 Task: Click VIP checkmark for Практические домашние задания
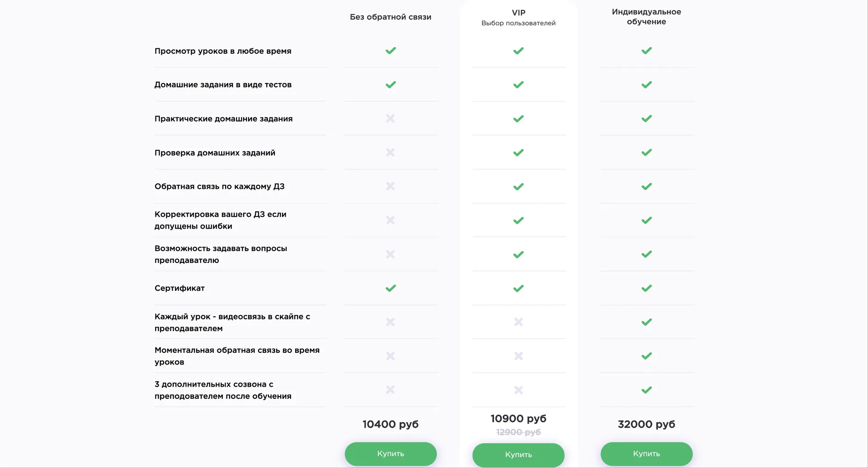coord(519,119)
